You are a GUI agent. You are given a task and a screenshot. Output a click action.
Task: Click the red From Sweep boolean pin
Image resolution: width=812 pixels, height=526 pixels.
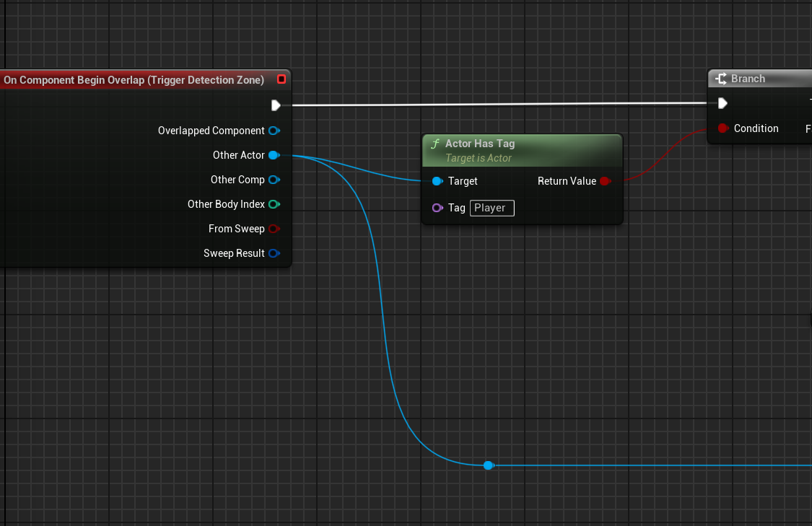[x=274, y=229]
